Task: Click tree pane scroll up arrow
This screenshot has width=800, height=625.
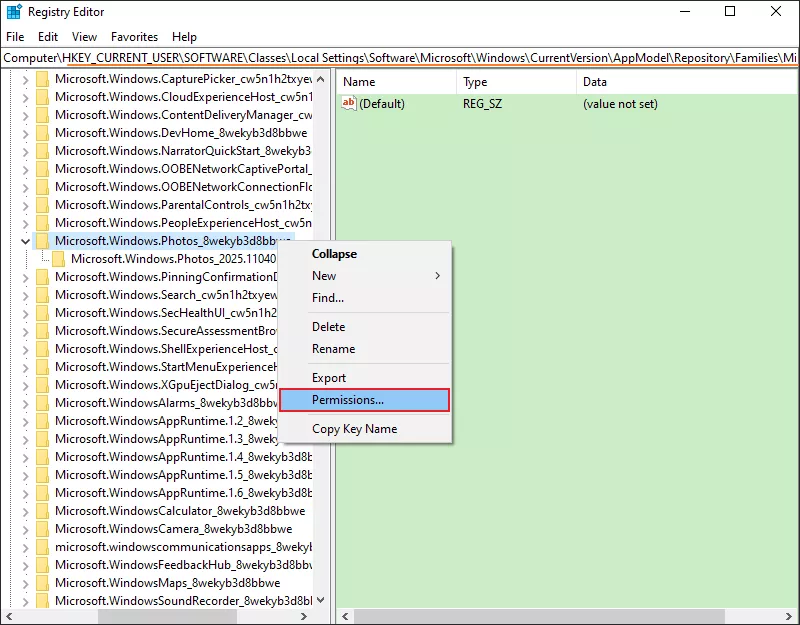Action: click(320, 79)
